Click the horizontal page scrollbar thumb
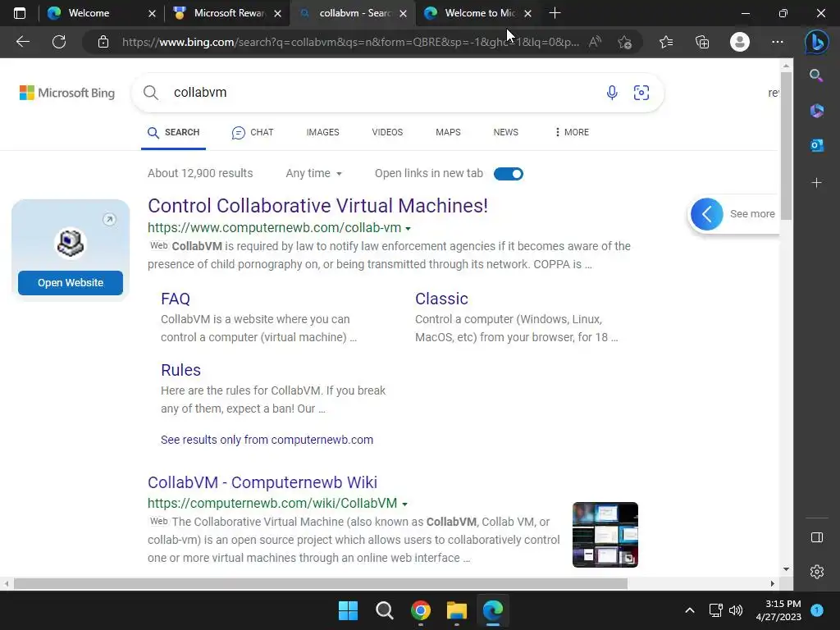The image size is (840, 630). pos(321,583)
